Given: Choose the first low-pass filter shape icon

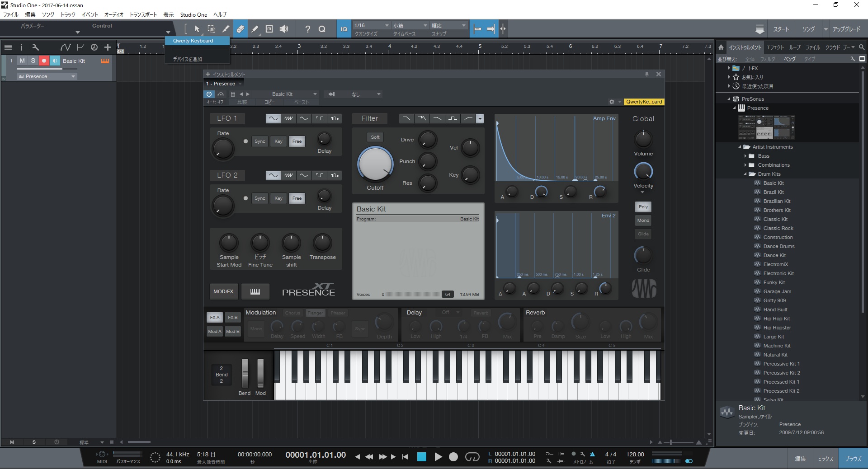Looking at the screenshot, I should click(406, 118).
